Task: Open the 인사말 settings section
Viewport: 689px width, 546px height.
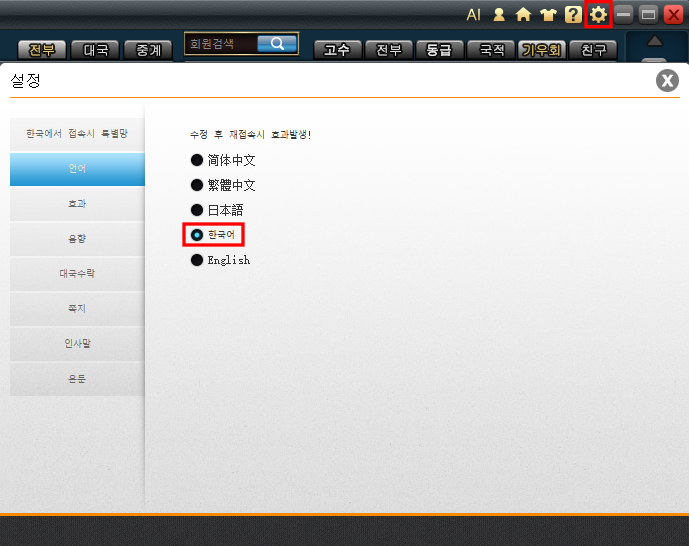Action: [x=77, y=344]
